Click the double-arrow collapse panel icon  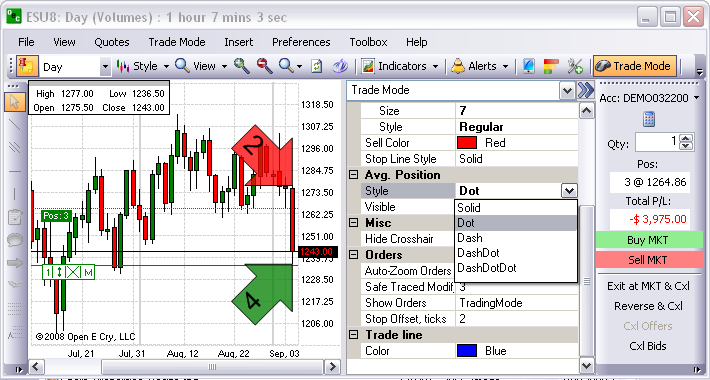pyautogui.click(x=586, y=91)
